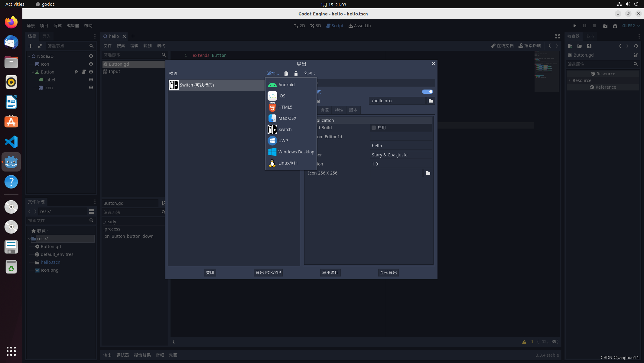
Task: Open the 特性 tab in export dialog
Action: point(339,110)
